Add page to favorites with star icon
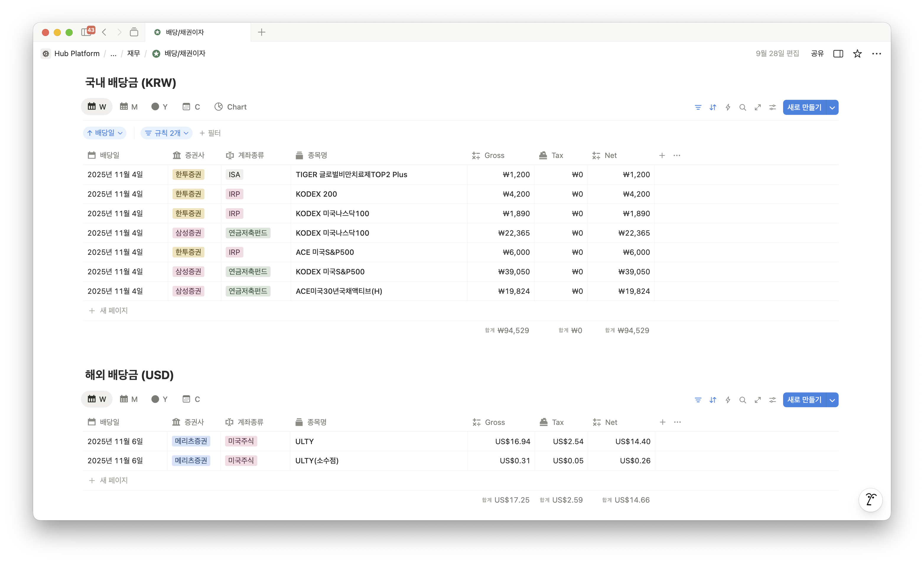This screenshot has height=564, width=924. (x=857, y=53)
